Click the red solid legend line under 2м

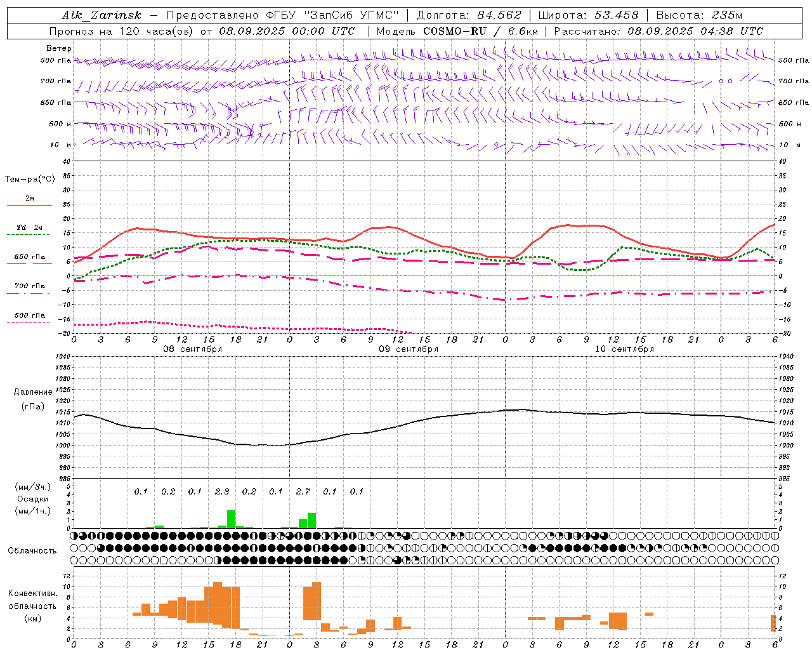(30, 206)
